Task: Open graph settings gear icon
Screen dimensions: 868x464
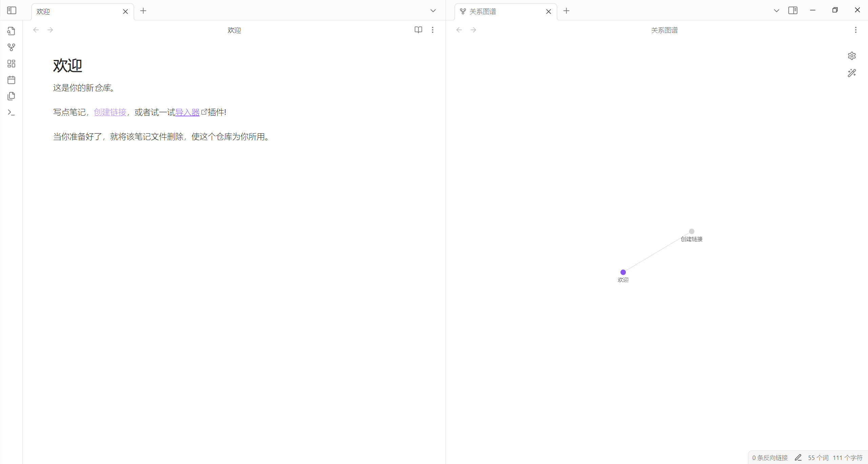Action: [852, 56]
